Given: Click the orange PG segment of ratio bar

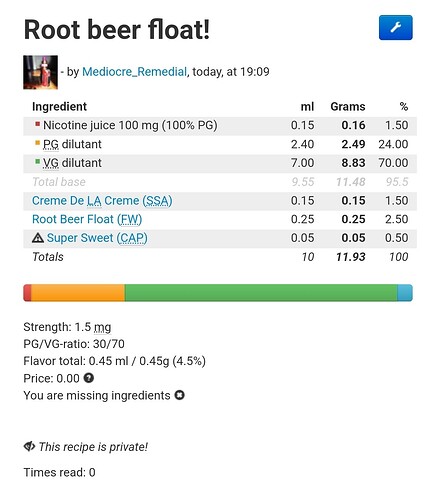Looking at the screenshot, I should [78, 293].
